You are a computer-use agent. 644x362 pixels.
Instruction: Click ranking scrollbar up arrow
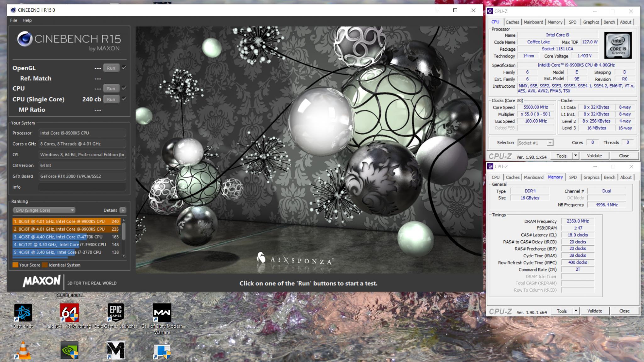tap(124, 220)
